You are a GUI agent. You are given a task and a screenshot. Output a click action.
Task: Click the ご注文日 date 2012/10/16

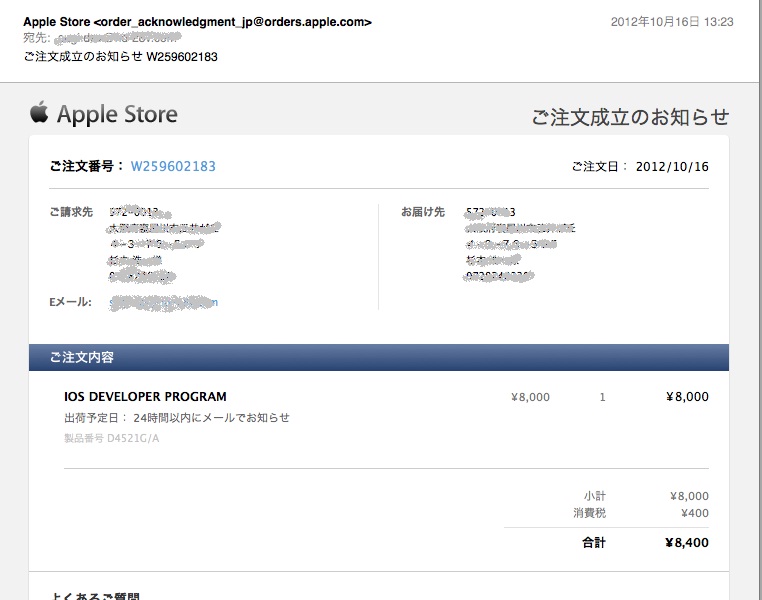click(672, 166)
